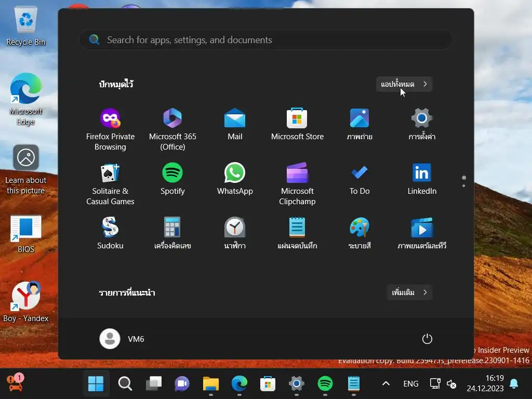Open the Mail app
Image resolution: width=532 pixels, height=399 pixels.
coord(235,124)
